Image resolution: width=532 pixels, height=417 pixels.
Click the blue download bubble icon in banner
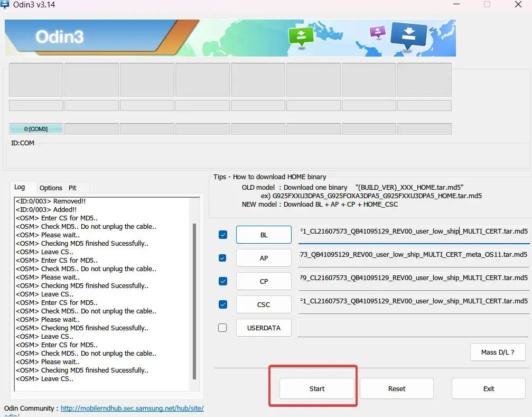[408, 35]
